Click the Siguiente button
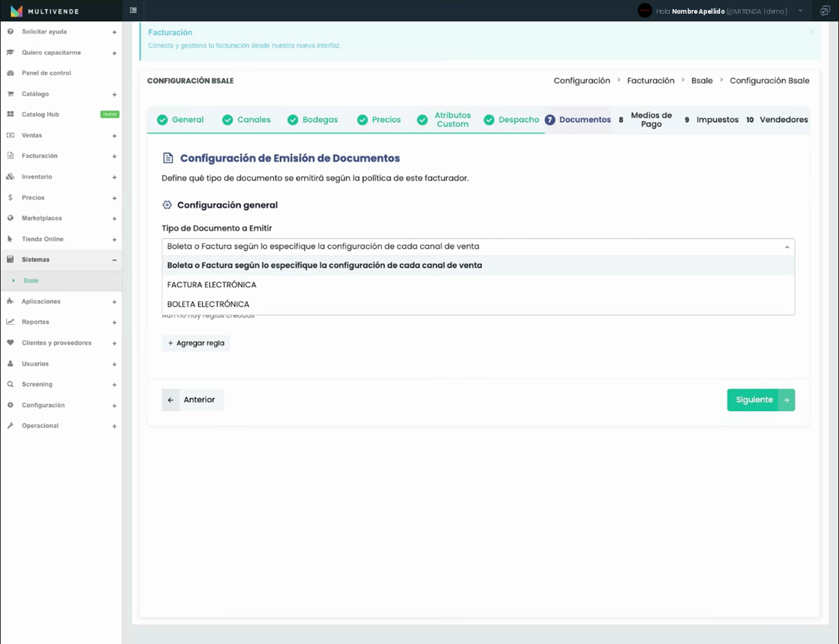This screenshot has width=839, height=644. pyautogui.click(x=761, y=400)
